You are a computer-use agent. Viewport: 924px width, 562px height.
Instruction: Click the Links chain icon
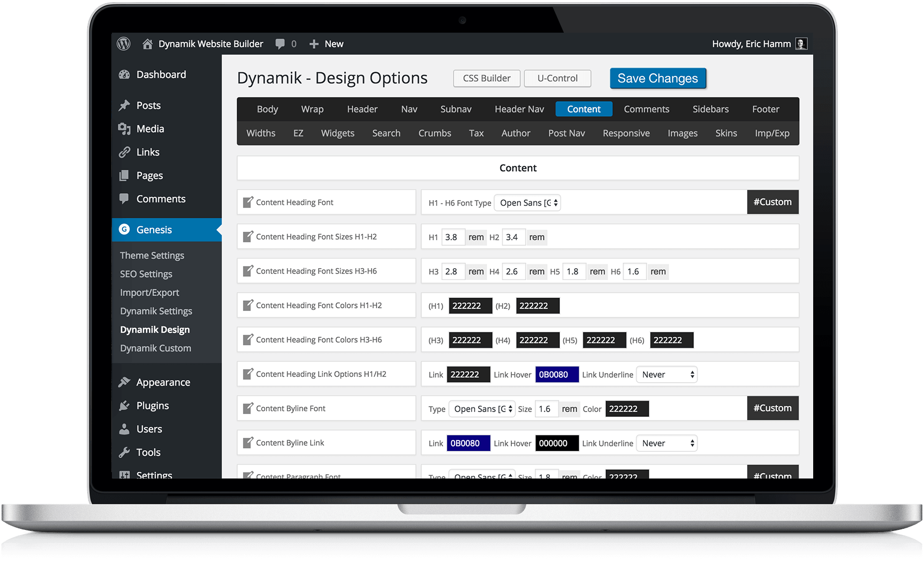click(x=124, y=152)
